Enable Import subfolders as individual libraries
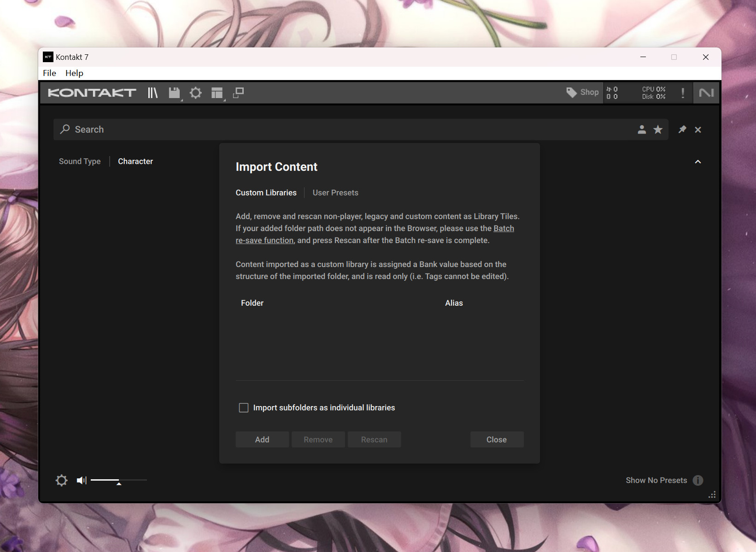756x552 pixels. (x=244, y=408)
